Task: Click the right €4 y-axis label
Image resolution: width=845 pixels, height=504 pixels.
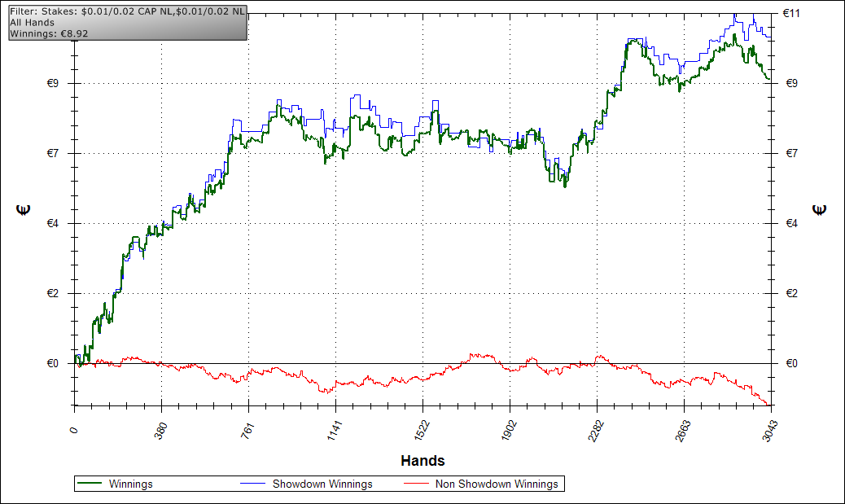Action: click(x=790, y=224)
